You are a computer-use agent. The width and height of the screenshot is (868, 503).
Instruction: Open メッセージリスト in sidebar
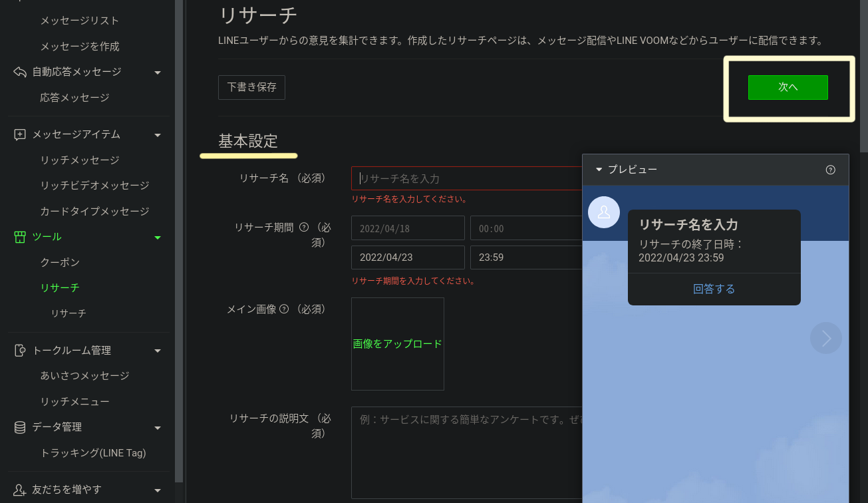(80, 21)
